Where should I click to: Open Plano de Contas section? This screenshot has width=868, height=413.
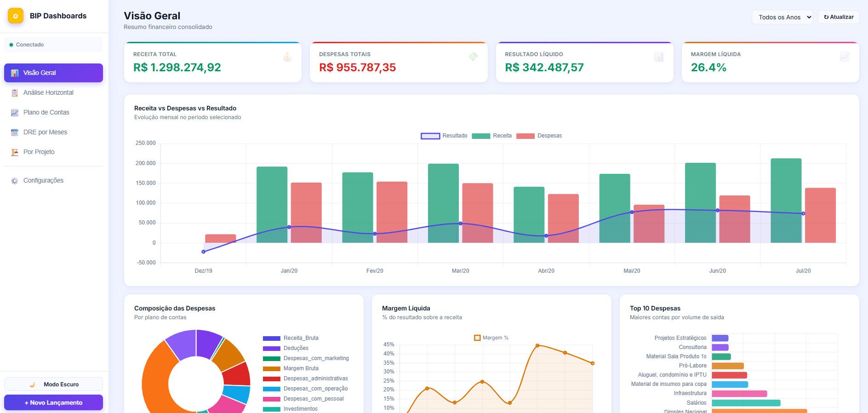pyautogui.click(x=53, y=113)
